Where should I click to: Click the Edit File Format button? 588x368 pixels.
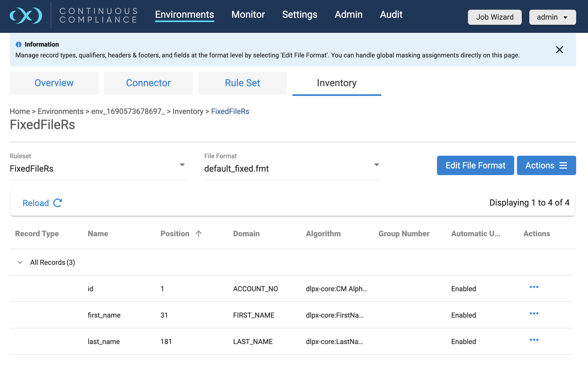click(x=475, y=165)
